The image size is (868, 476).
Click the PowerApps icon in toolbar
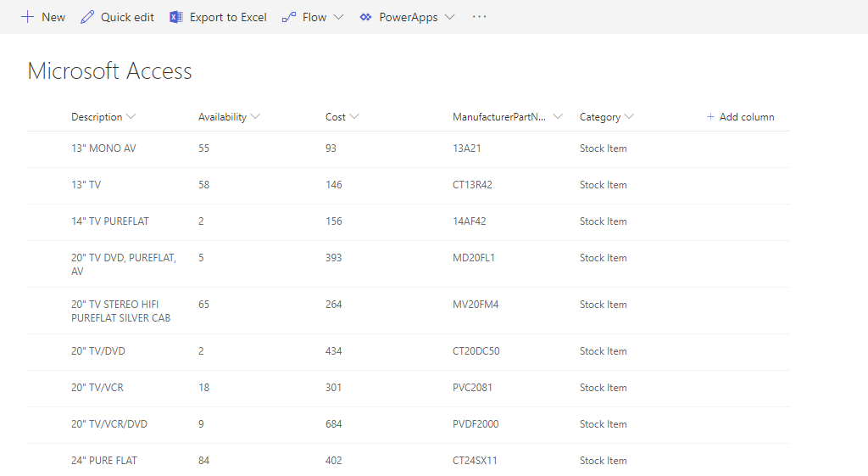click(x=365, y=17)
